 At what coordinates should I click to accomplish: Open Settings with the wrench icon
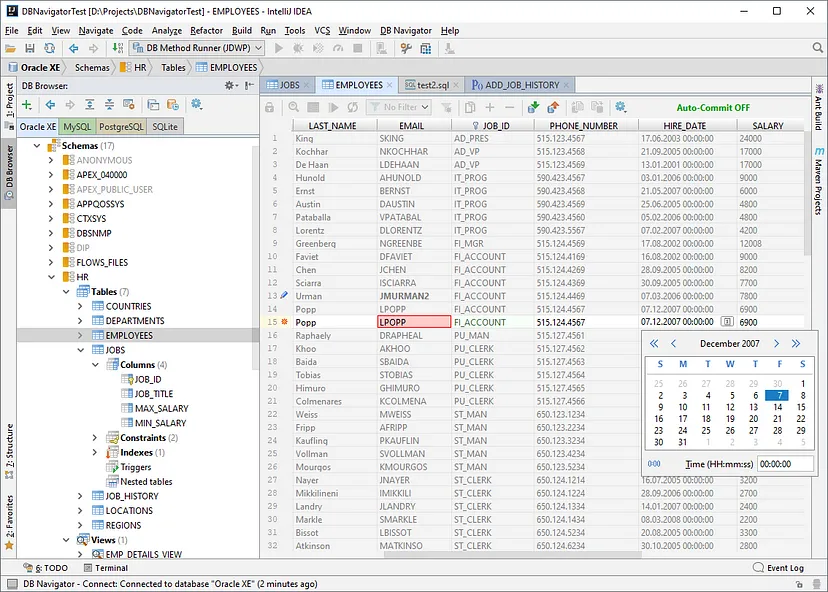(406, 49)
